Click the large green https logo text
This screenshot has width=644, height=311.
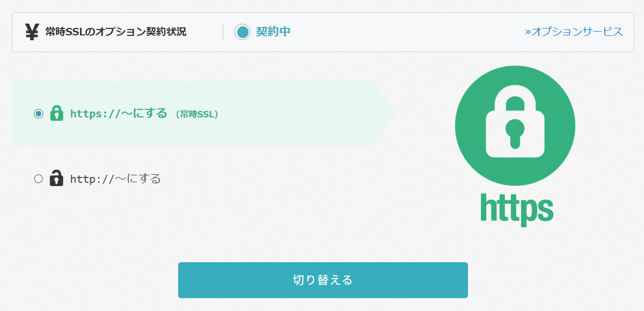pos(516,209)
